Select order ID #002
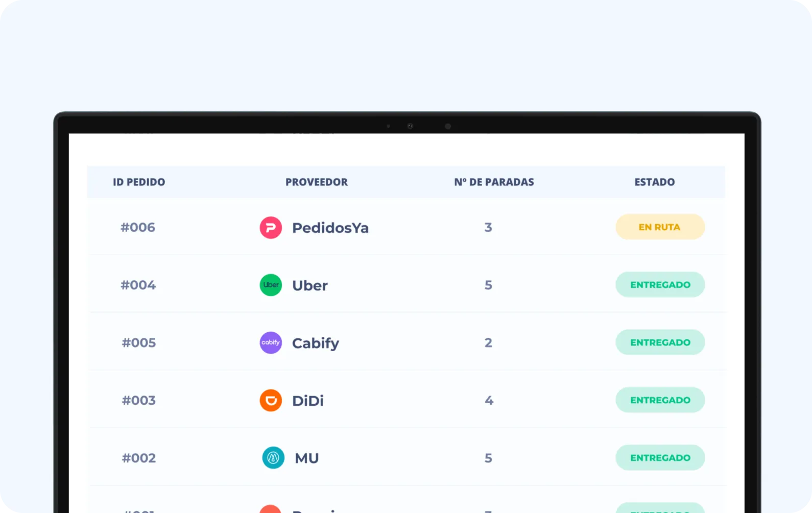 point(139,458)
